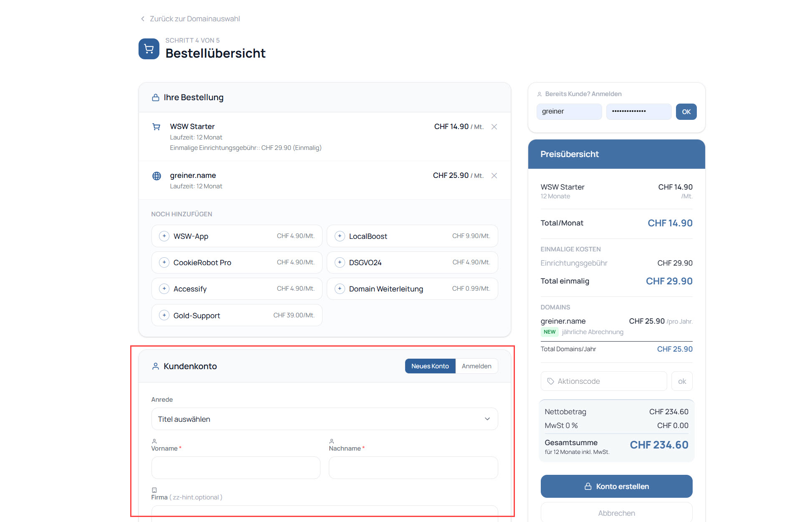
Task: Add LocalBoost using its plus icon
Action: (x=340, y=236)
